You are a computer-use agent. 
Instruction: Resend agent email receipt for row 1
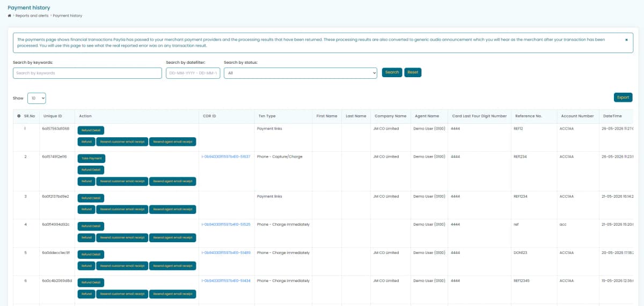pos(173,142)
